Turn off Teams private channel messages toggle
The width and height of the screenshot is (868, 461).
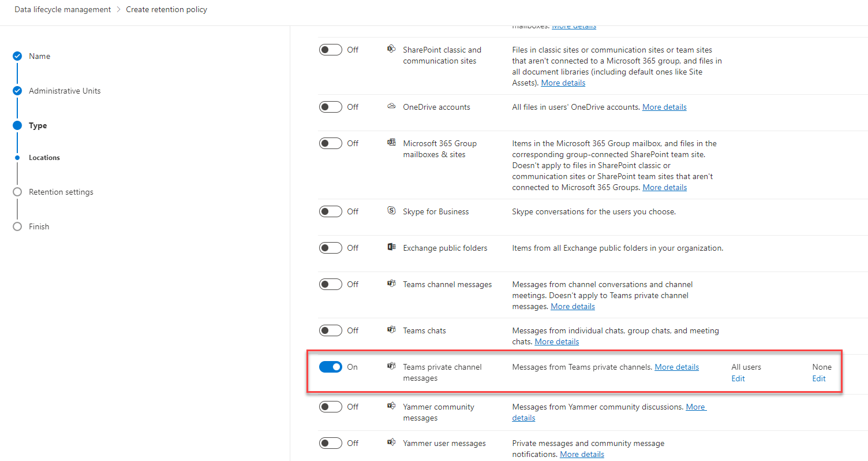tap(331, 367)
